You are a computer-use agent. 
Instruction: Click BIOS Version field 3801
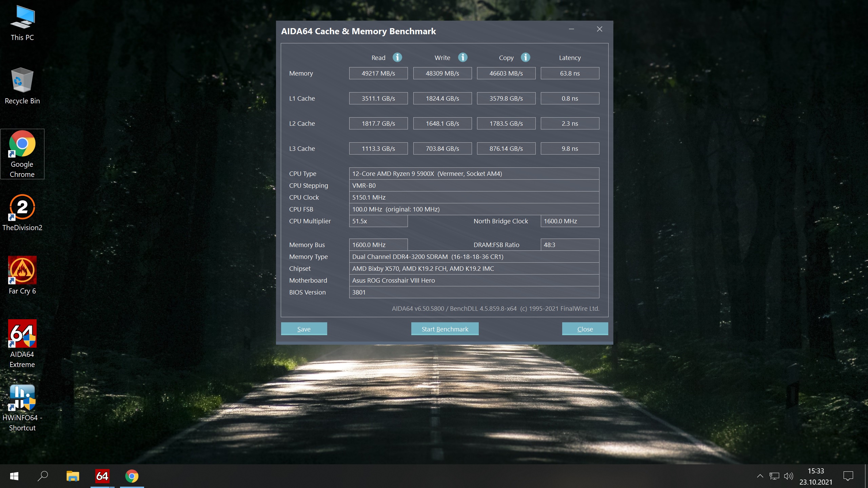tap(474, 292)
